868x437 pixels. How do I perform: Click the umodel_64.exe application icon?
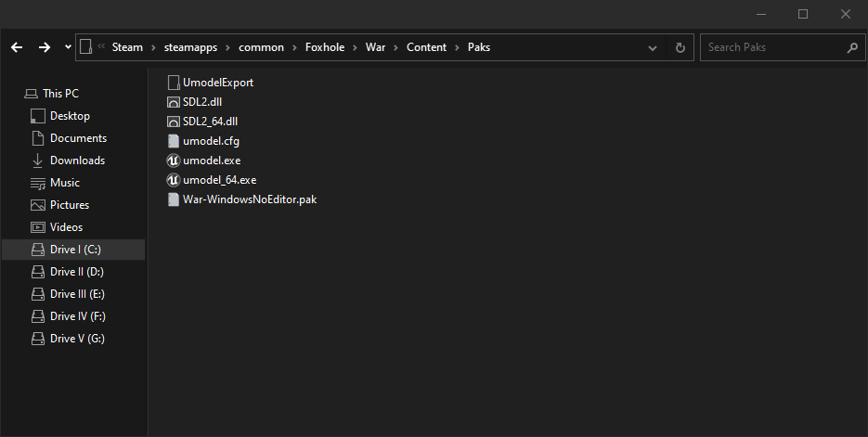coord(173,180)
